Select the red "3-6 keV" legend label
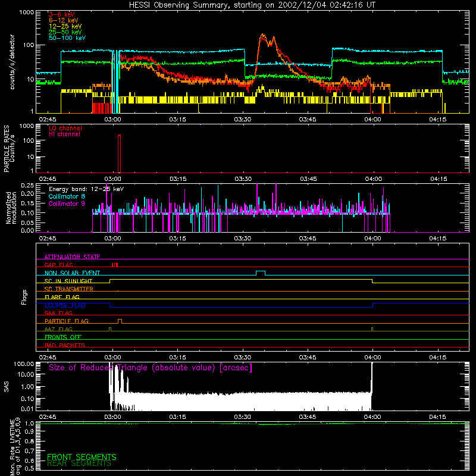The image size is (476, 476). pos(62,14)
